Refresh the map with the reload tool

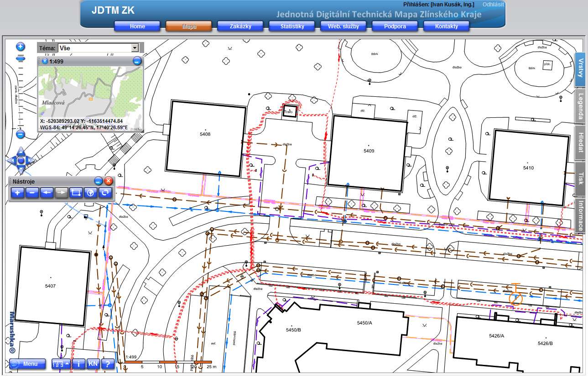(x=105, y=193)
